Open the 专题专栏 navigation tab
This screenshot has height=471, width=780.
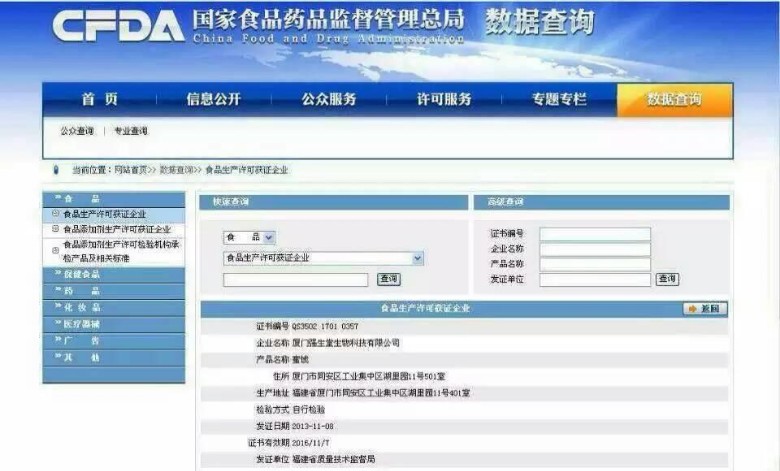(559, 99)
